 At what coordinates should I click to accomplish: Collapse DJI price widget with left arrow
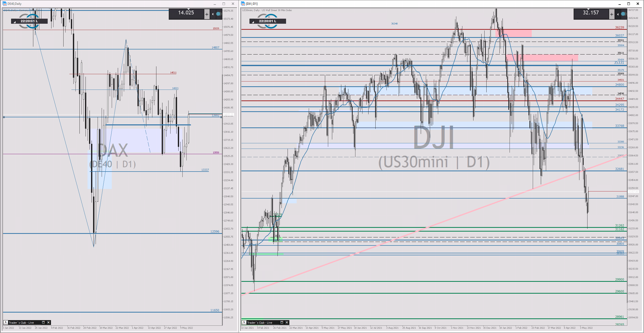[618, 14]
